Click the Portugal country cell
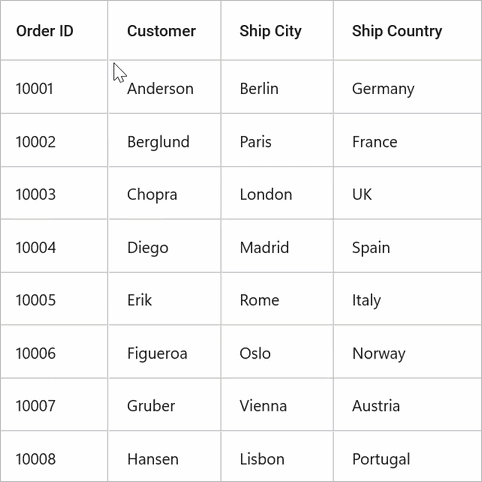This screenshot has height=482, width=482. (x=407, y=456)
